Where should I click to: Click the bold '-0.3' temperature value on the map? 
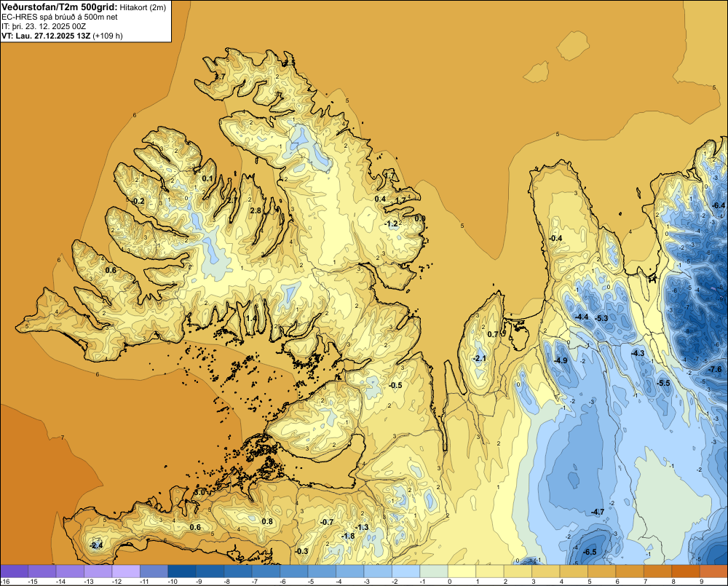point(301,551)
